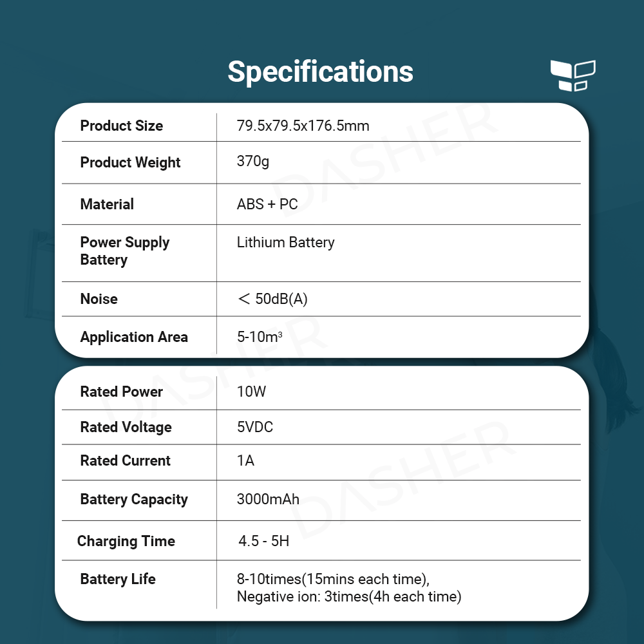
Task: Click the Specifications heading
Action: (320, 71)
